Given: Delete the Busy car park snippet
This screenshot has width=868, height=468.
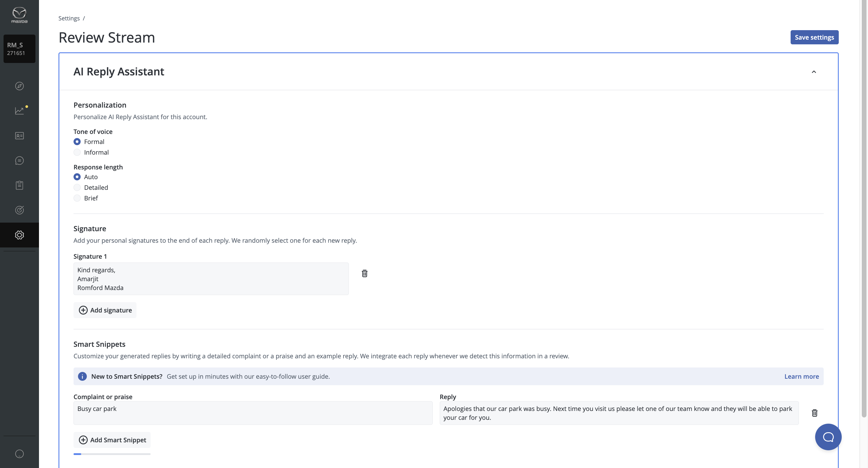Looking at the screenshot, I should point(815,413).
